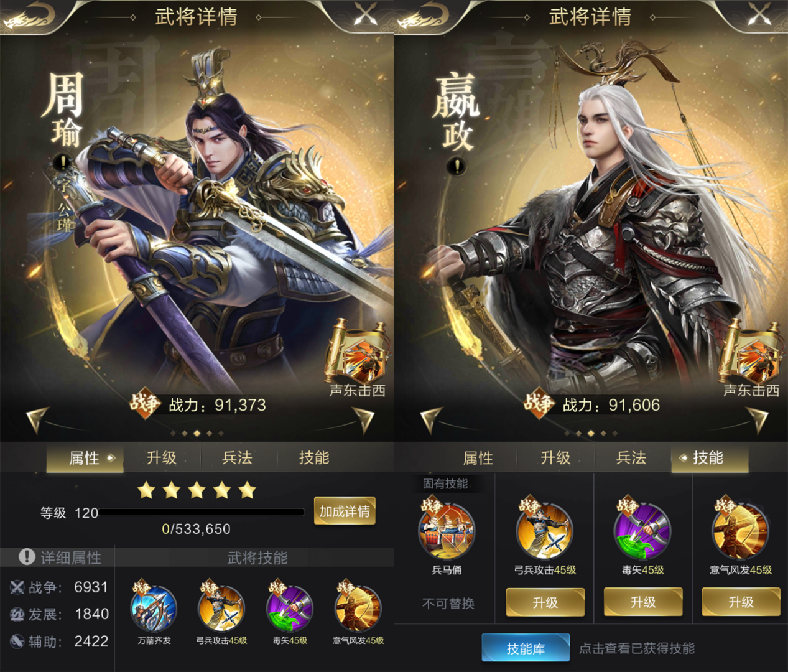Open the 升级 tab on 嬴政 panel

(555, 458)
